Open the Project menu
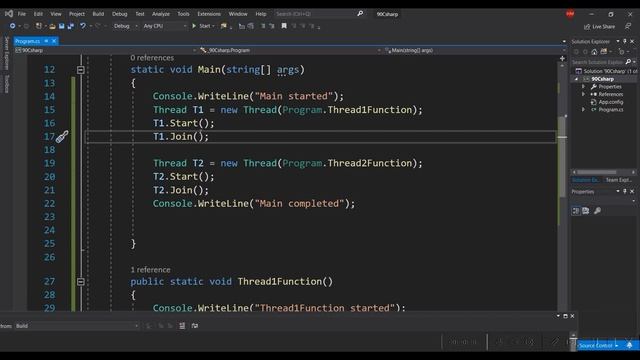 tap(77, 14)
